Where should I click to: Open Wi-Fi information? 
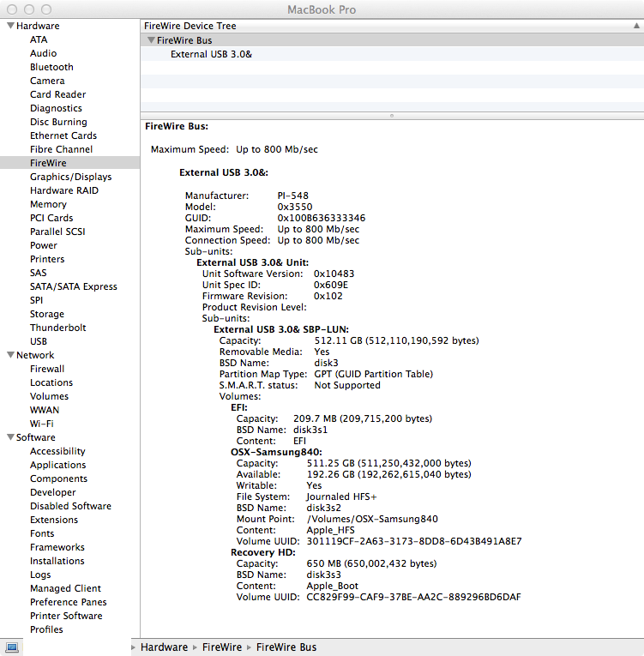[41, 424]
